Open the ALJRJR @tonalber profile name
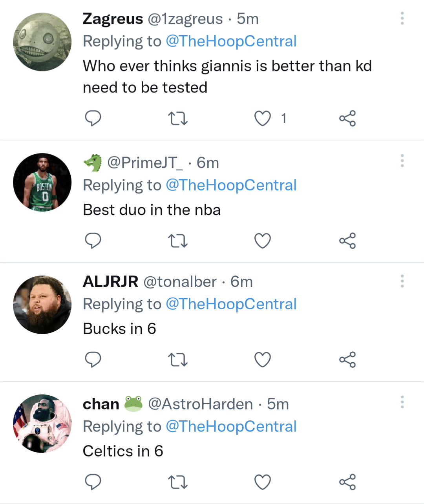This screenshot has height=504, width=424. [110, 281]
